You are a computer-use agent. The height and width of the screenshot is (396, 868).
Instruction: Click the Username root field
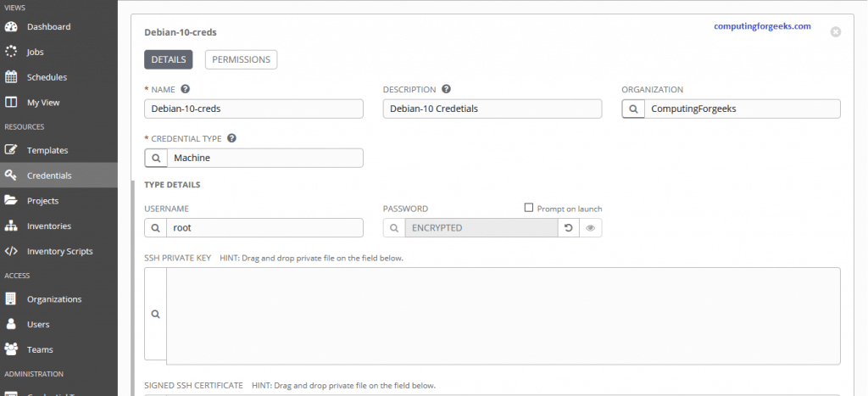pyautogui.click(x=265, y=227)
